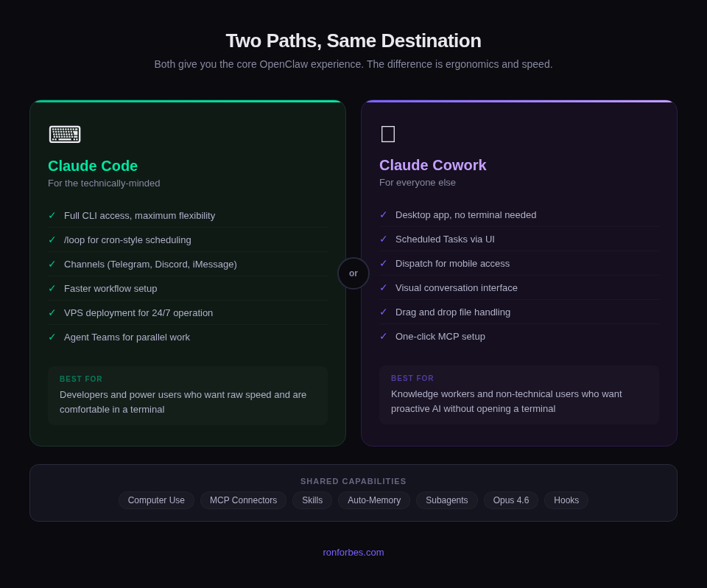Image resolution: width=707 pixels, height=588 pixels.
Task: Select the Claude Code card heading
Action: (93, 166)
